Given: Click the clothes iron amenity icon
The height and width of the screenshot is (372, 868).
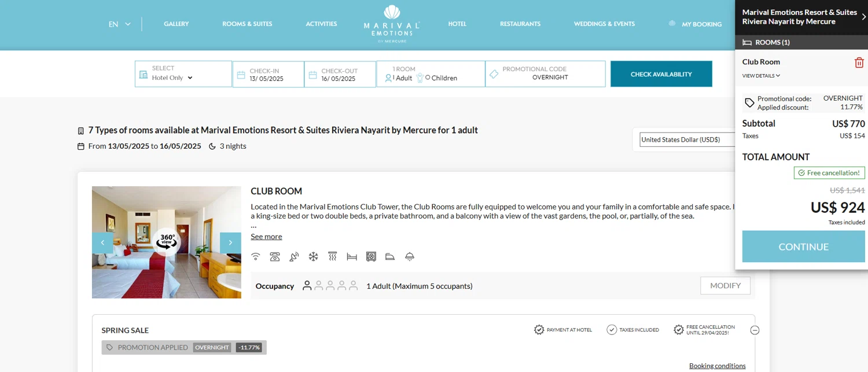Looking at the screenshot, I should [390, 256].
